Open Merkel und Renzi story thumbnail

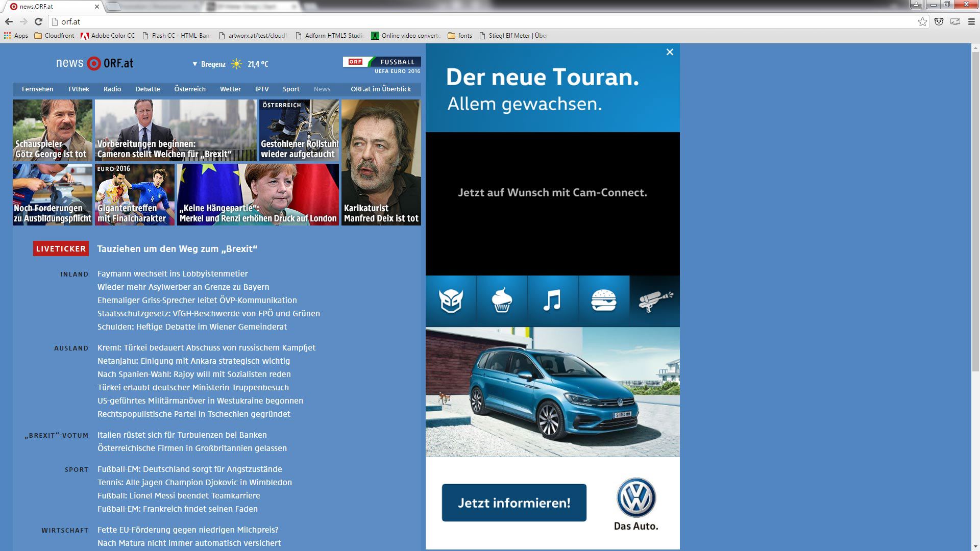pyautogui.click(x=258, y=194)
